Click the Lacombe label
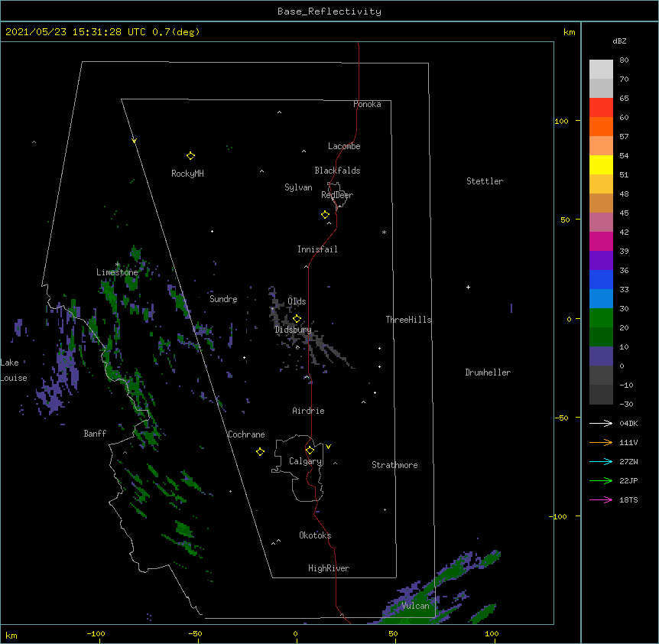Screen dimensions: 659x644 [x=344, y=146]
